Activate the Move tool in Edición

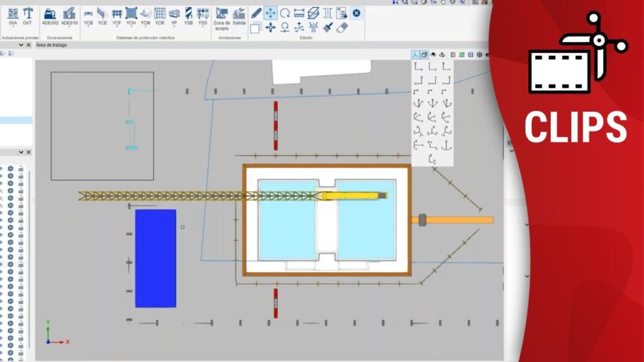point(270,13)
